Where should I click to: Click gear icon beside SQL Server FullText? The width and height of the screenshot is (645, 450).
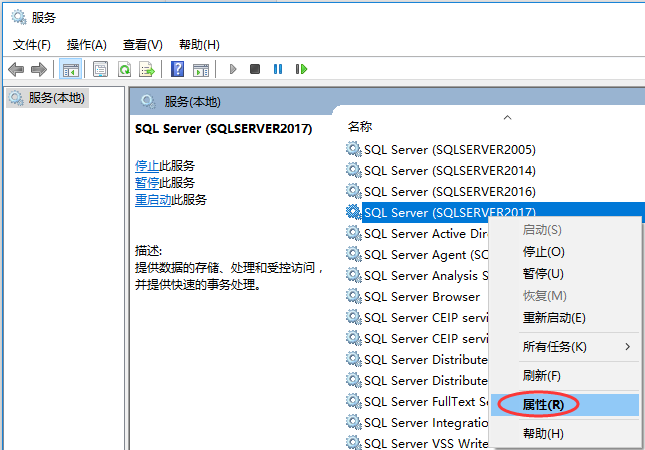[353, 401]
